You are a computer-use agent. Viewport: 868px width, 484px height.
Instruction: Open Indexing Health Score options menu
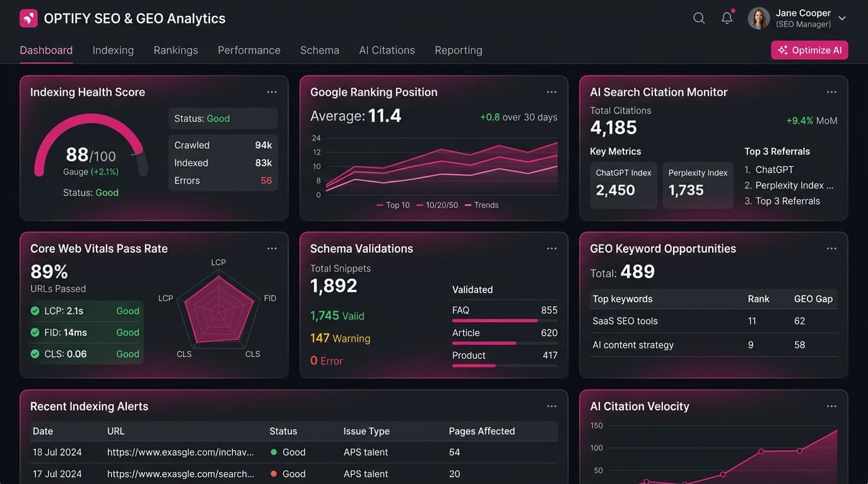coord(272,92)
